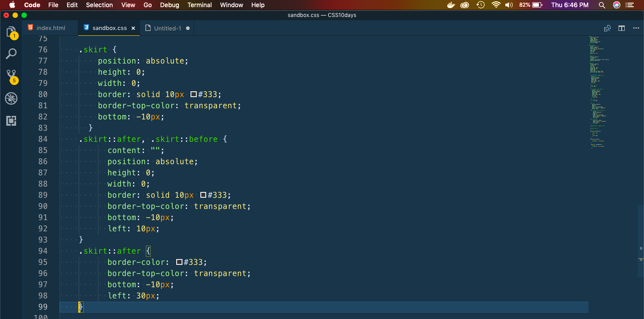Click the highlighted closing brace on line 99
644x319 pixels.
[80, 307]
